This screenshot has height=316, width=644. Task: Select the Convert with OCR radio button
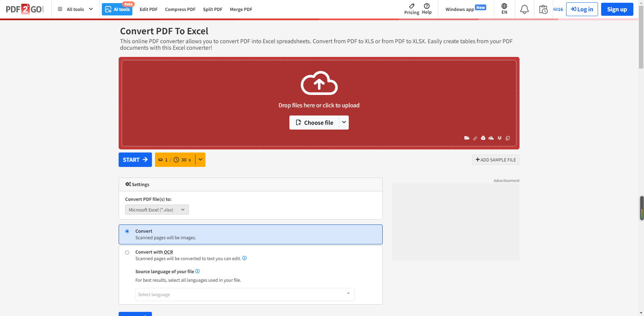[x=127, y=253]
